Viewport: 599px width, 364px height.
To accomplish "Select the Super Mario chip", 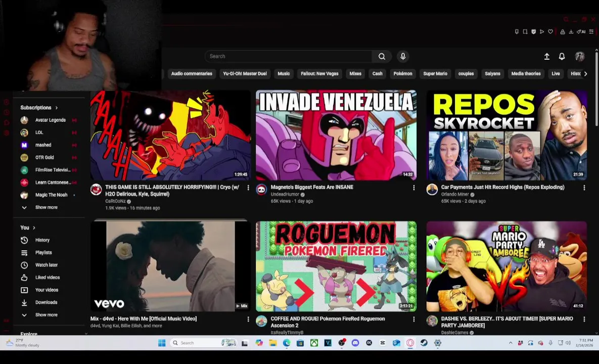I will click(x=435, y=74).
